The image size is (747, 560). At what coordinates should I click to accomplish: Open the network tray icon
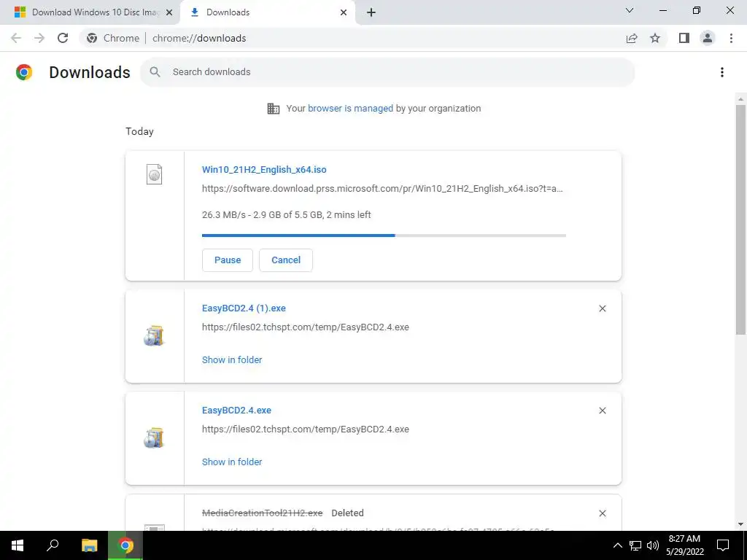click(635, 545)
